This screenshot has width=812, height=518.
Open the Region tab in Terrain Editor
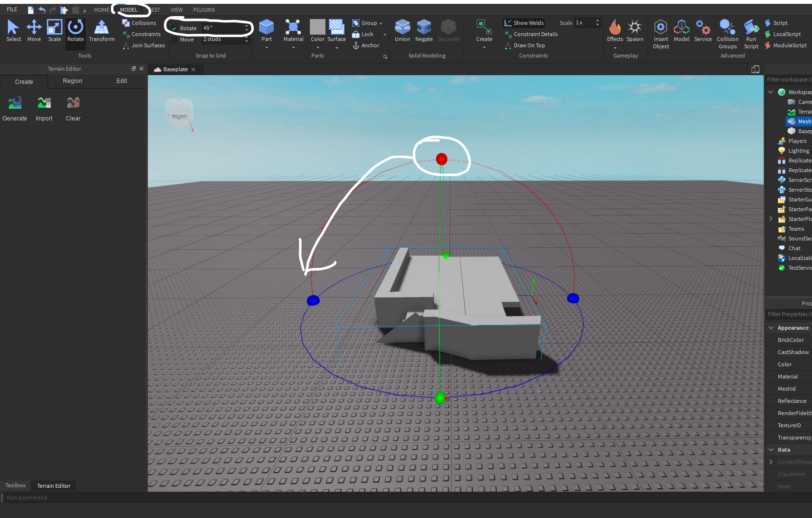click(73, 81)
